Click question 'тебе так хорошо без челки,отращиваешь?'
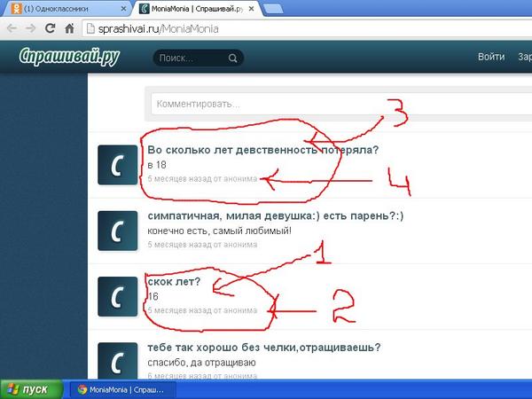This screenshot has height=399, width=532. click(264, 348)
